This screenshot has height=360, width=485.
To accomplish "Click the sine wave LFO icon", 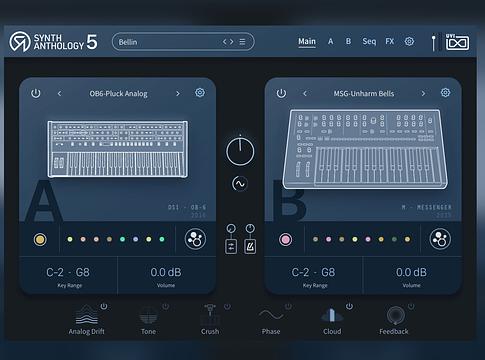I will (240, 184).
